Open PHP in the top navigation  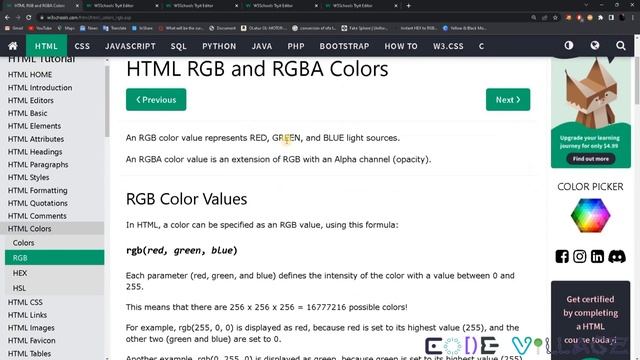[x=296, y=46]
